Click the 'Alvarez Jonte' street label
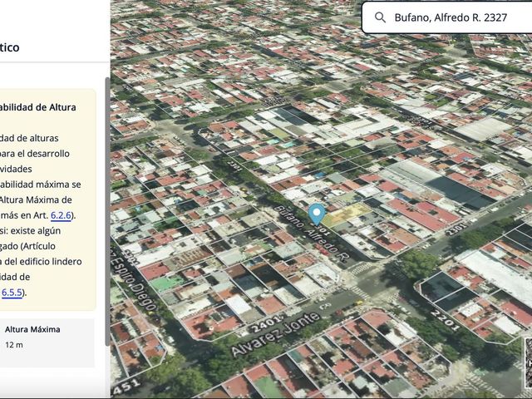Screen dimensions: 532x399 point(275,334)
